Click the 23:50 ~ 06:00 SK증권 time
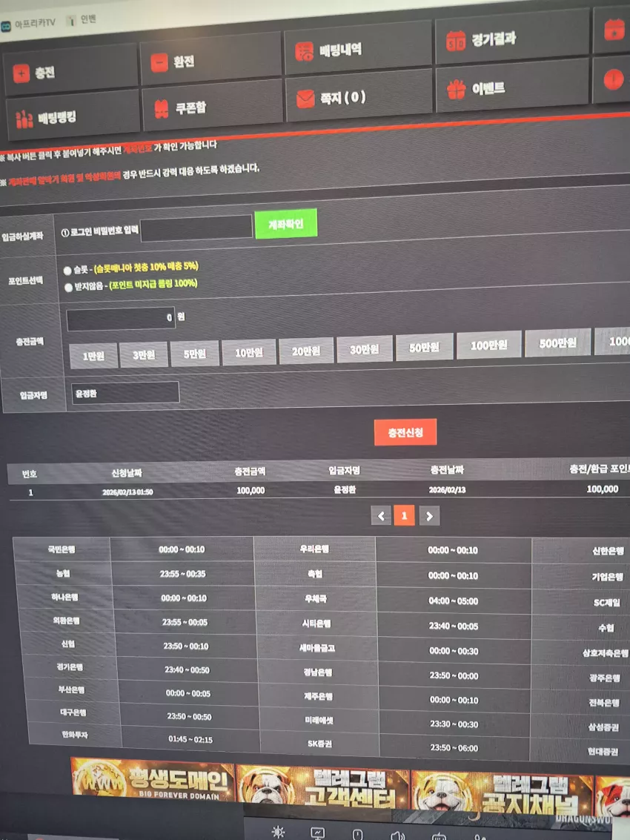 click(454, 748)
